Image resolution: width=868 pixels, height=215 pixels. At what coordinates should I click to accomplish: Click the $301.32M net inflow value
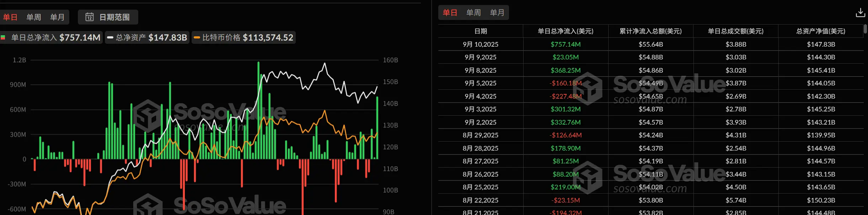pos(566,109)
